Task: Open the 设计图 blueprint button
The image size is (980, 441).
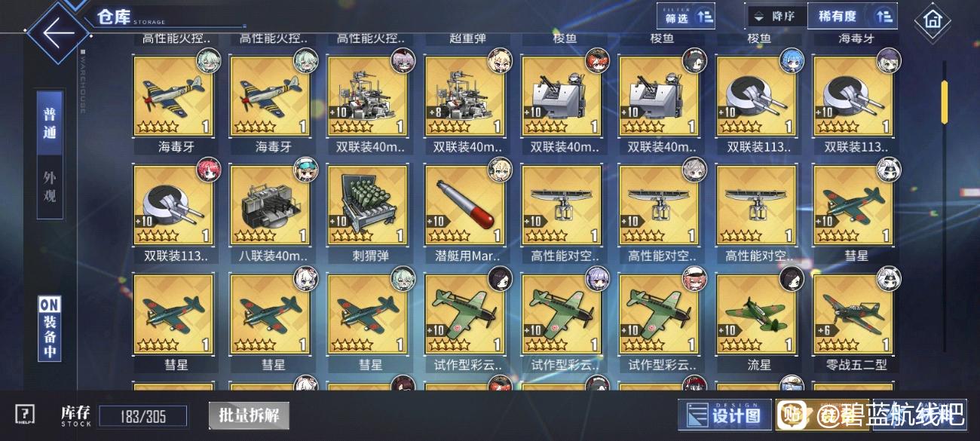Action: pyautogui.click(x=725, y=415)
